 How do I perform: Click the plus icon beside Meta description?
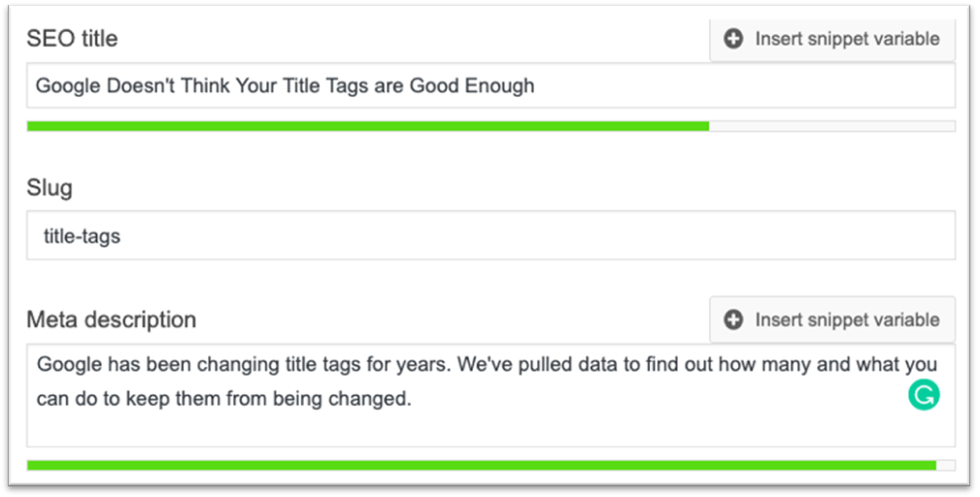(x=733, y=319)
